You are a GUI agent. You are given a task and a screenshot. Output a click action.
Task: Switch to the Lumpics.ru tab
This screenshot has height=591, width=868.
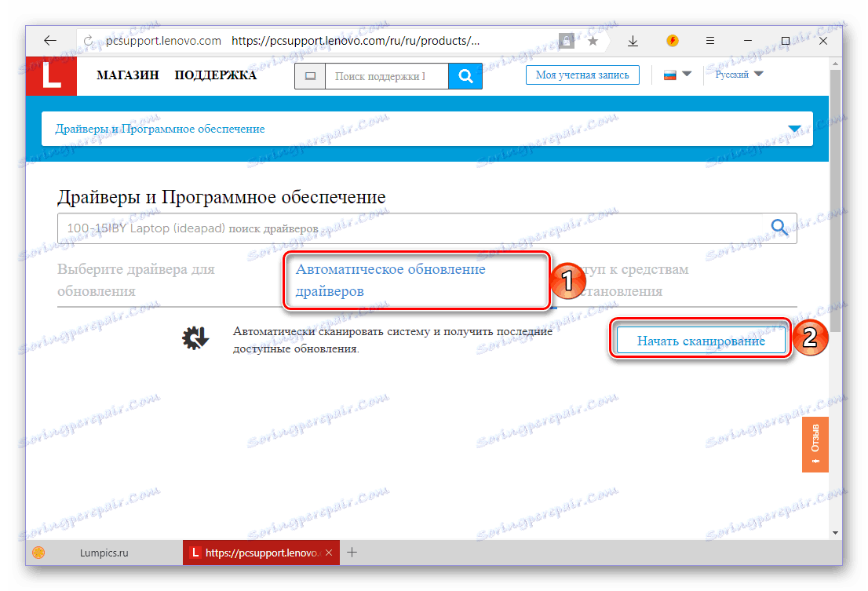coord(104,553)
